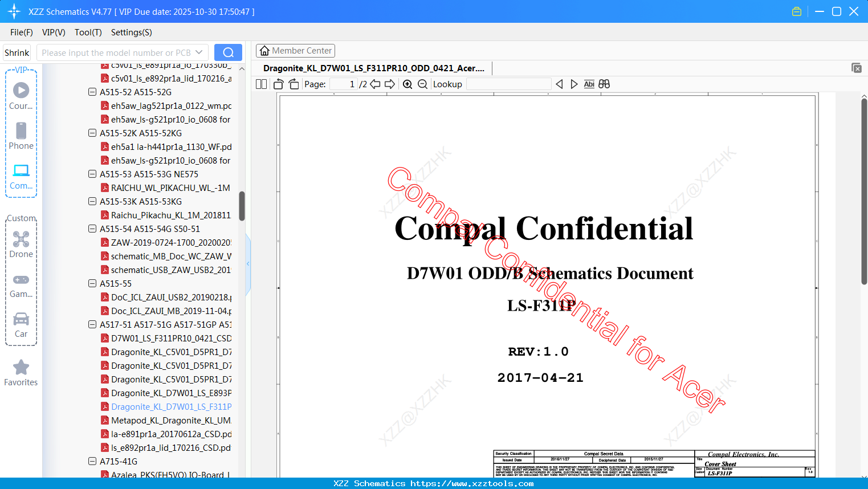The image size is (868, 489).
Task: Open the Member Center
Action: pos(295,51)
